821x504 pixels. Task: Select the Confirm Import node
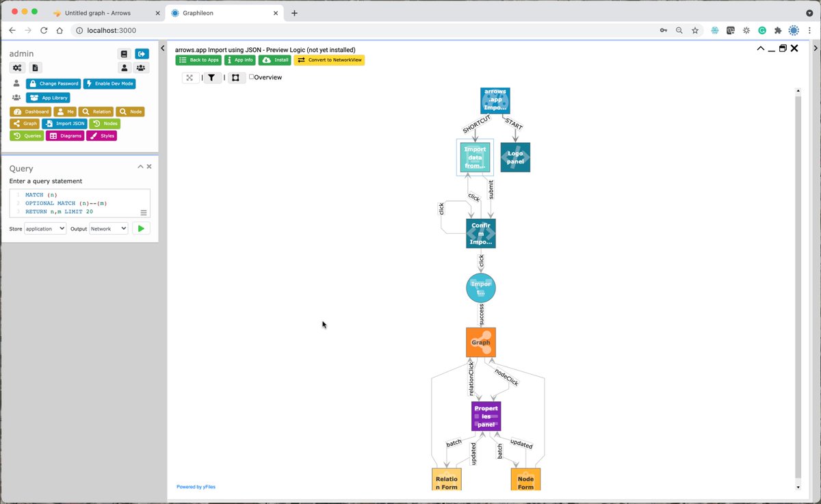tap(481, 233)
